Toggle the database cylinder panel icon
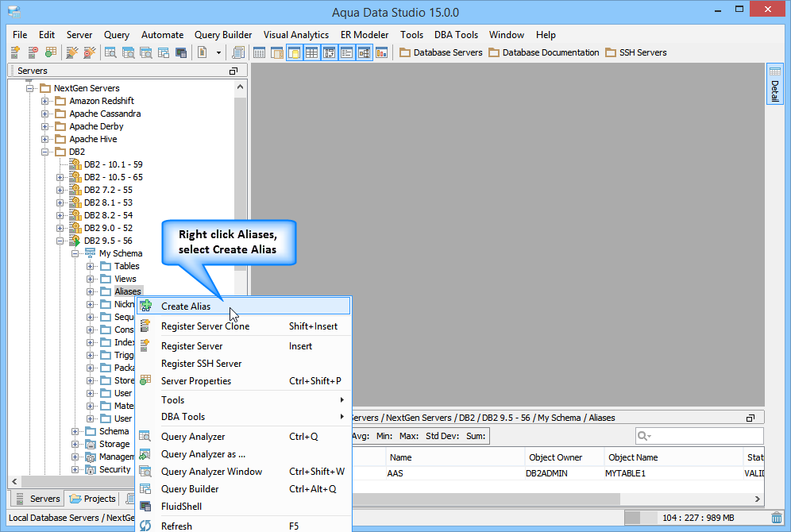This screenshot has width=791, height=532. click(x=295, y=52)
